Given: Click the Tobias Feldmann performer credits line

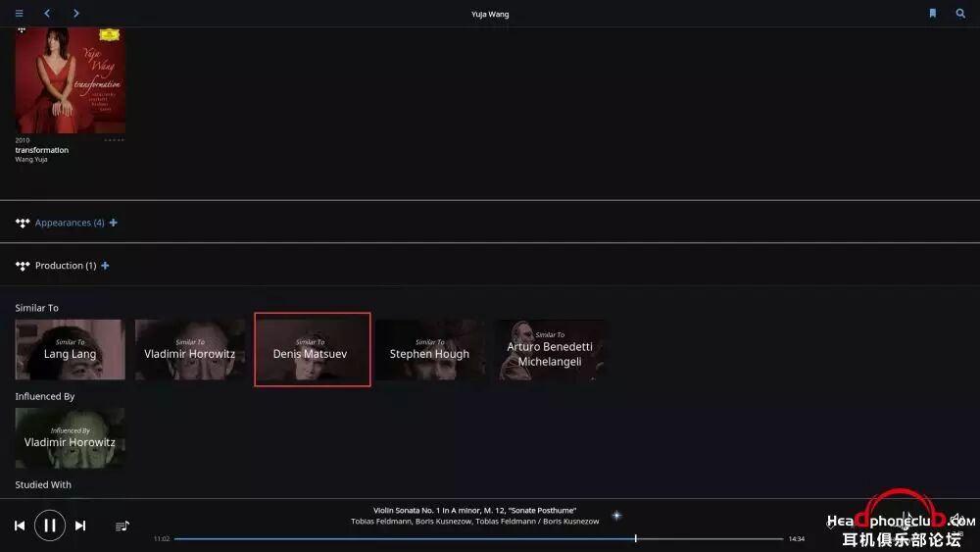Looking at the screenshot, I should click(x=475, y=522).
